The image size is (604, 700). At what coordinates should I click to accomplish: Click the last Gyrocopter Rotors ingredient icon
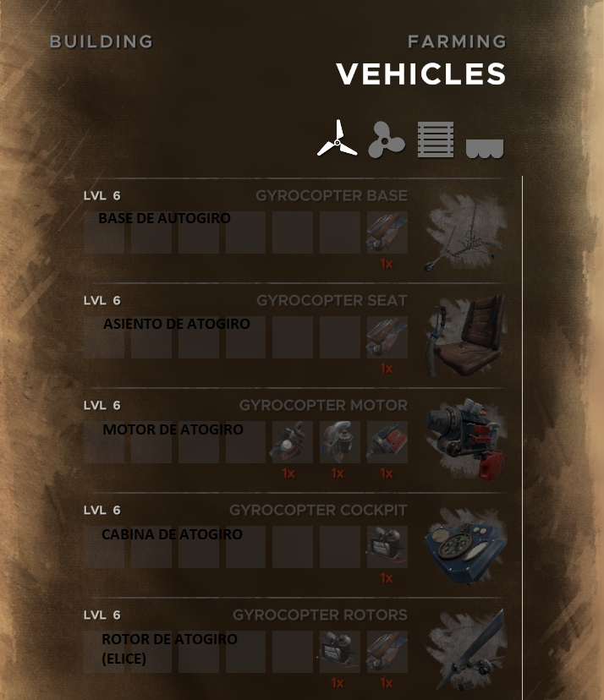point(387,652)
